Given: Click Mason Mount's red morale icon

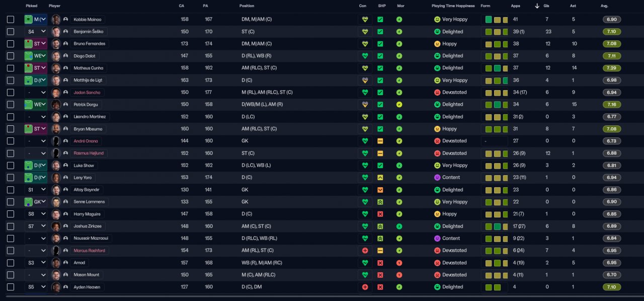Looking at the screenshot, I should pyautogui.click(x=399, y=275).
